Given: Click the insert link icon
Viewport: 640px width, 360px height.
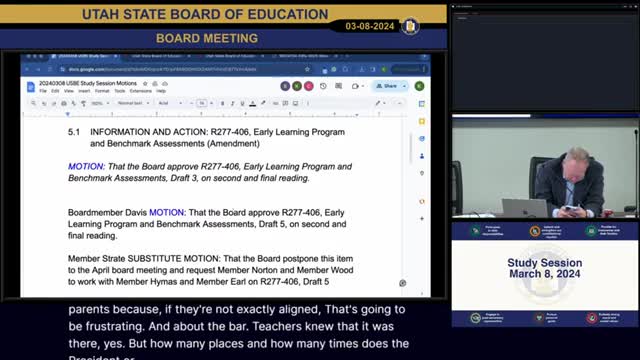Looking at the screenshot, I should (x=276, y=103).
